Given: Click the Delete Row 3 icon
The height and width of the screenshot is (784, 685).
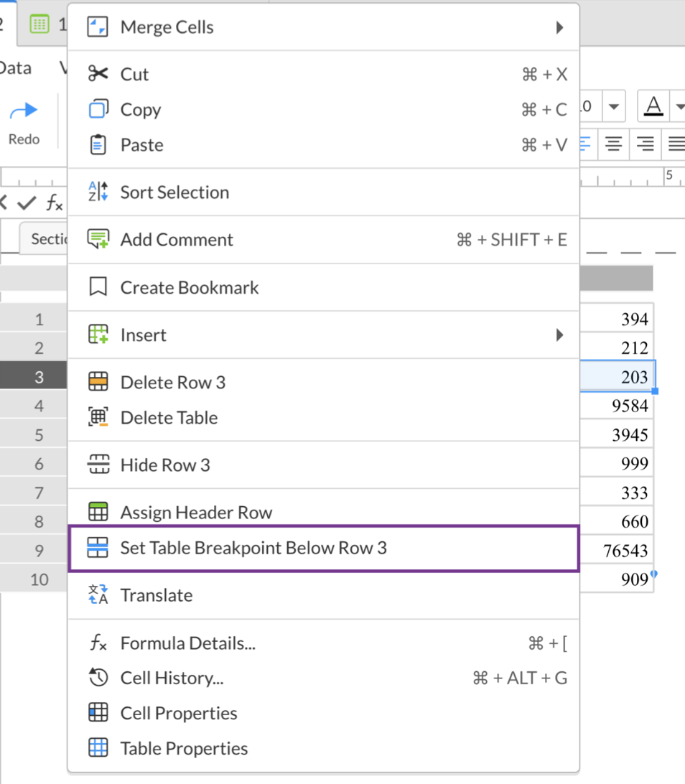Looking at the screenshot, I should pyautogui.click(x=98, y=381).
